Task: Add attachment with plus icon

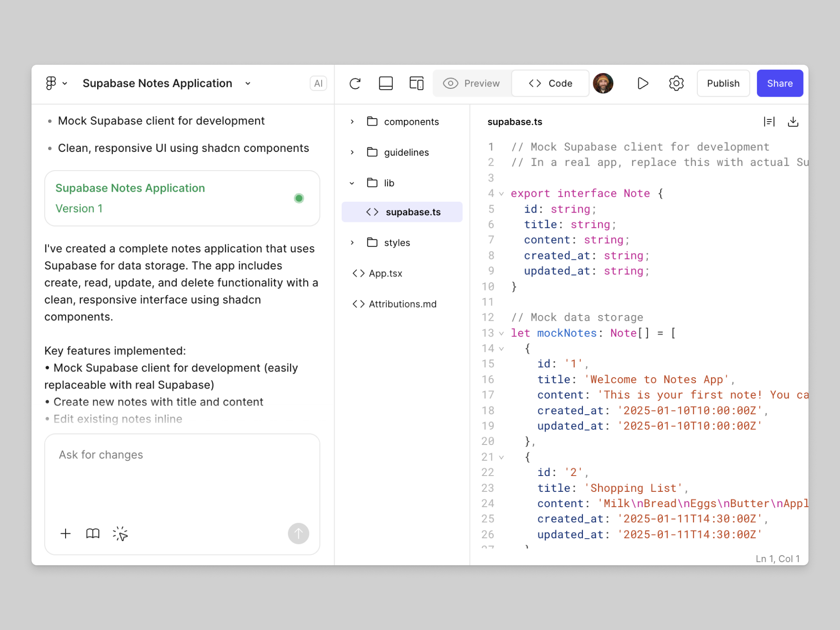Action: coord(66,534)
